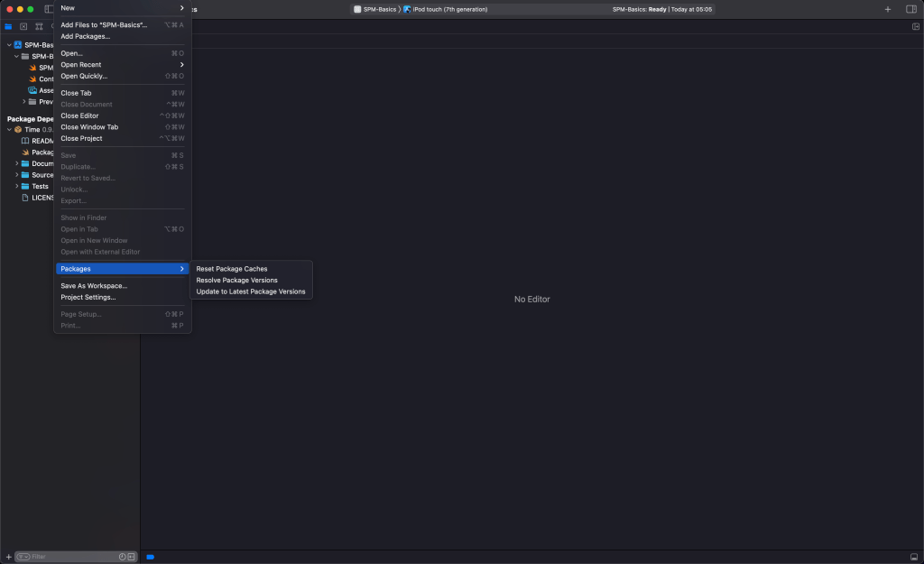Open the filter options dropdown in the Filter field
924x564 pixels.
23,557
